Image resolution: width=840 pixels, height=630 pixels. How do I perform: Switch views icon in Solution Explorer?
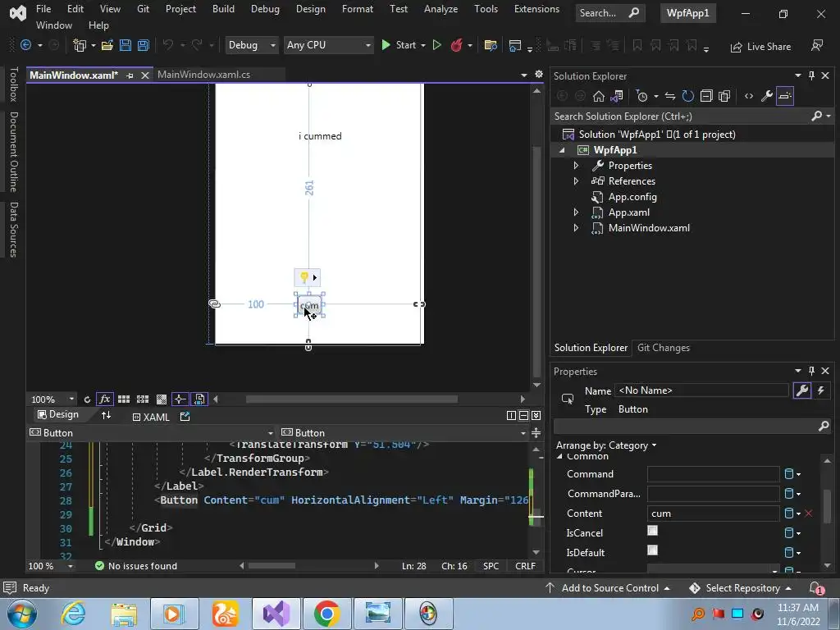(x=617, y=97)
